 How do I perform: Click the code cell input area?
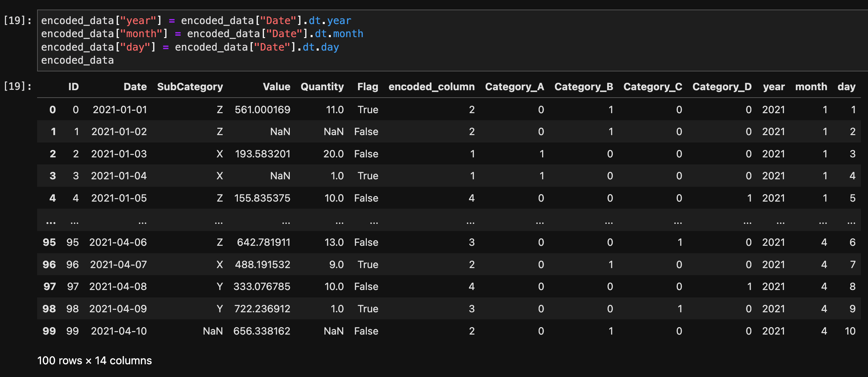[452, 40]
